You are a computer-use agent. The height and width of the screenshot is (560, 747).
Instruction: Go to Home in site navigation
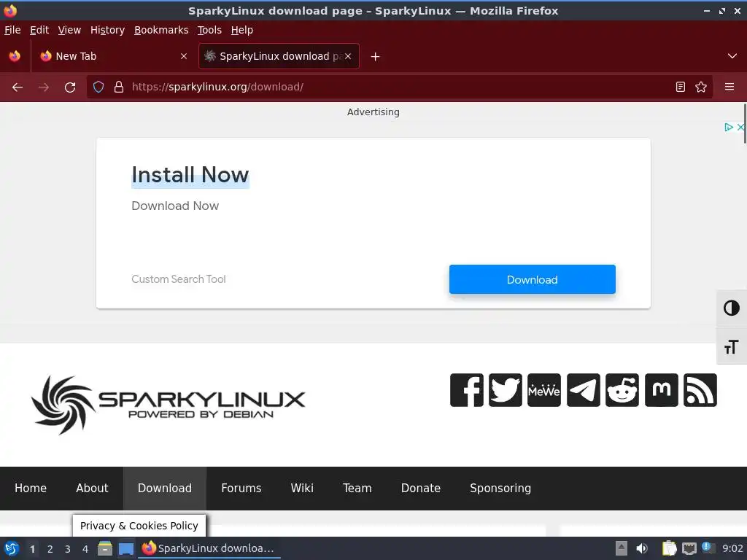pyautogui.click(x=31, y=488)
